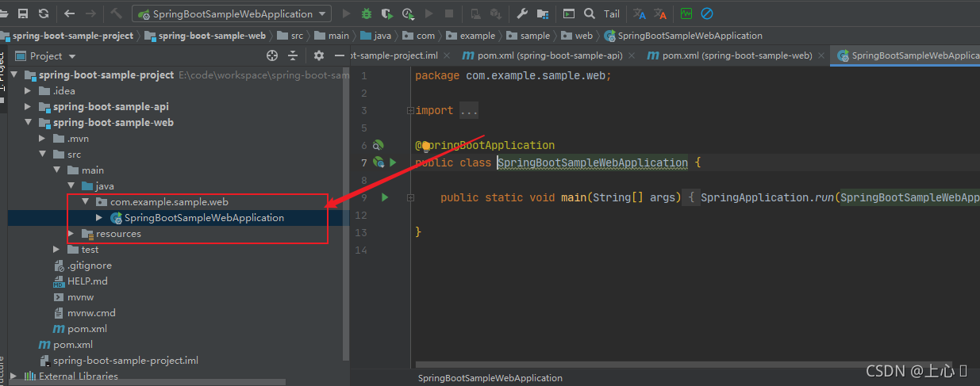Collapse the src folder arrow
The width and height of the screenshot is (980, 386).
[44, 155]
